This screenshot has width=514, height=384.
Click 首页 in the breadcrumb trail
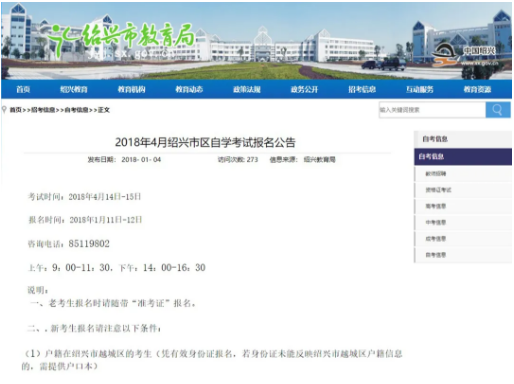click(x=15, y=110)
